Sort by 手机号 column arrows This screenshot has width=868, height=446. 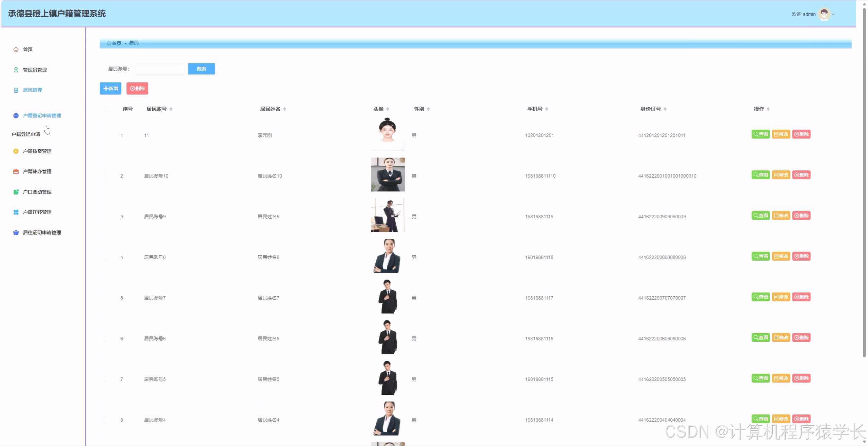pyautogui.click(x=547, y=109)
